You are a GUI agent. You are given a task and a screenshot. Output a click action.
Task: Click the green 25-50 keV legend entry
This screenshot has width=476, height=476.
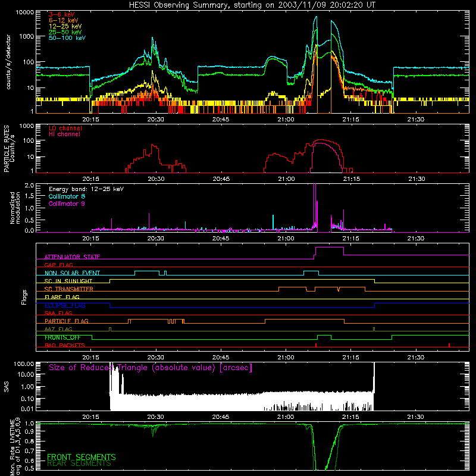pyautogui.click(x=65, y=32)
